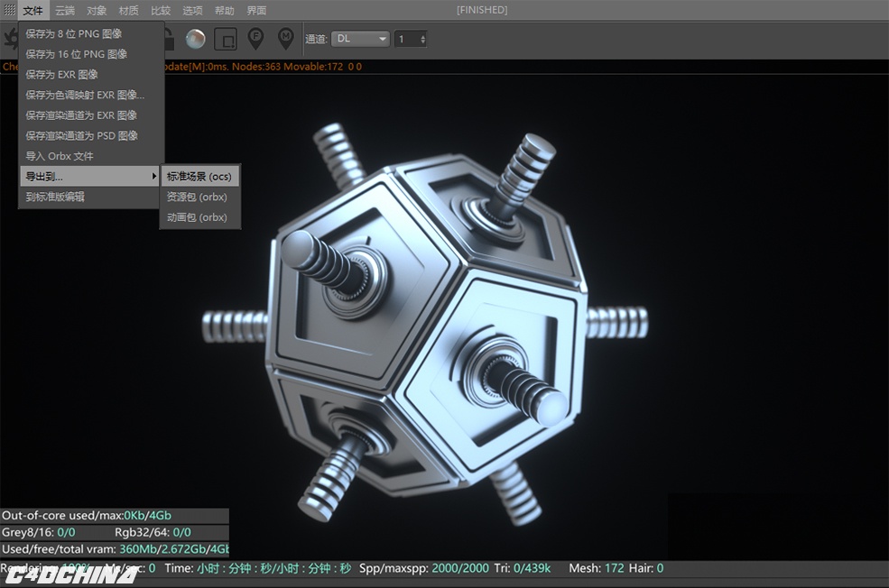Activate the render region square icon

[x=226, y=39]
